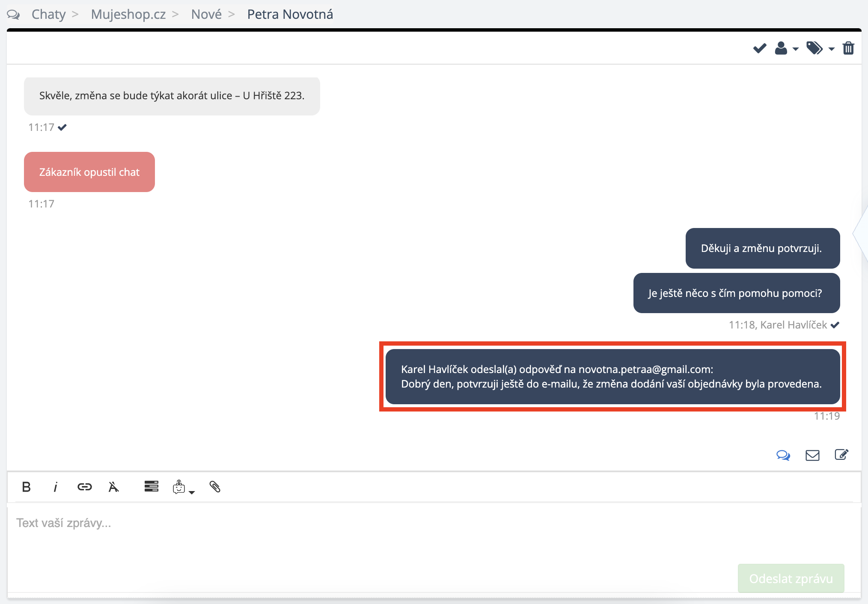
Task: Delete the chat using trash icon
Action: [x=848, y=48]
